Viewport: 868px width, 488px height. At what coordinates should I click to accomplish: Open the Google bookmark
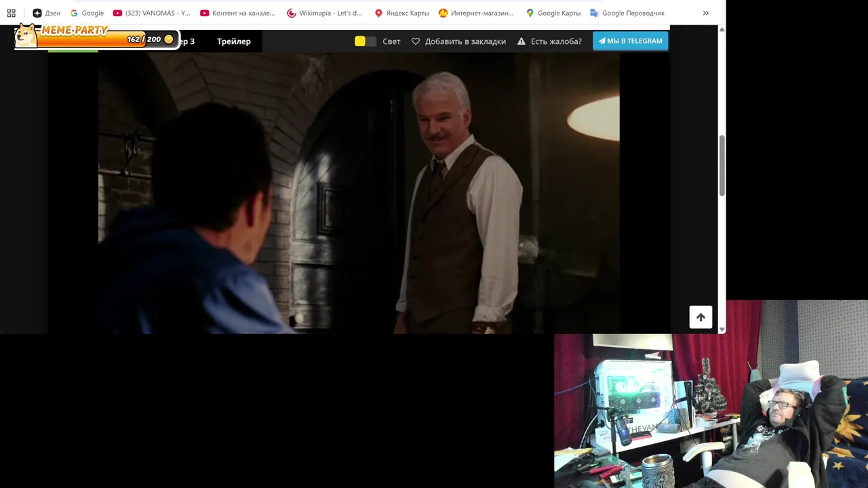pos(87,13)
